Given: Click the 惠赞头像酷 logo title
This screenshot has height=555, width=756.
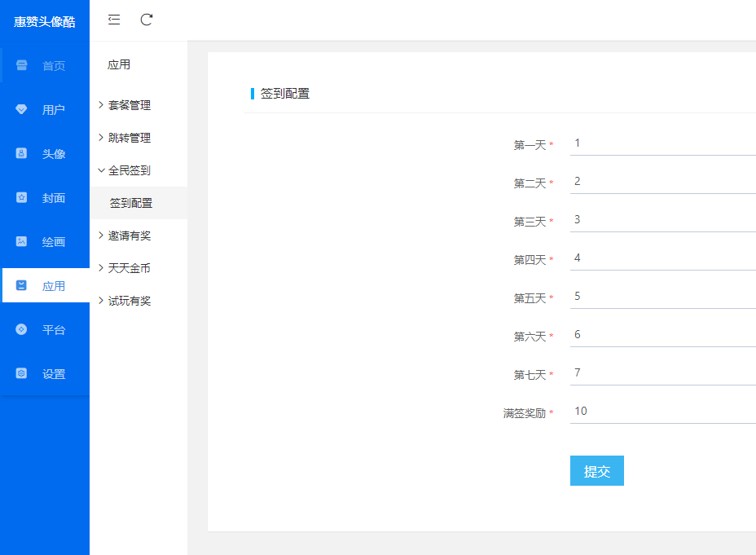Looking at the screenshot, I should (x=44, y=22).
